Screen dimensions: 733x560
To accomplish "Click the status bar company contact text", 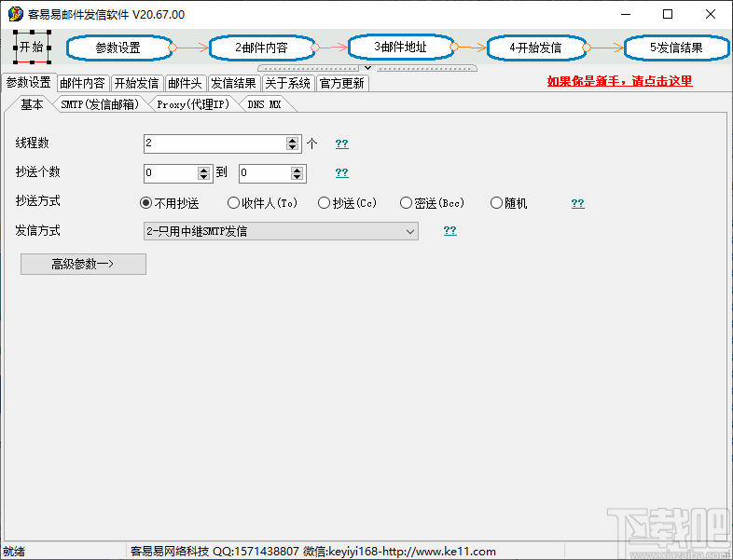I will pos(312,552).
